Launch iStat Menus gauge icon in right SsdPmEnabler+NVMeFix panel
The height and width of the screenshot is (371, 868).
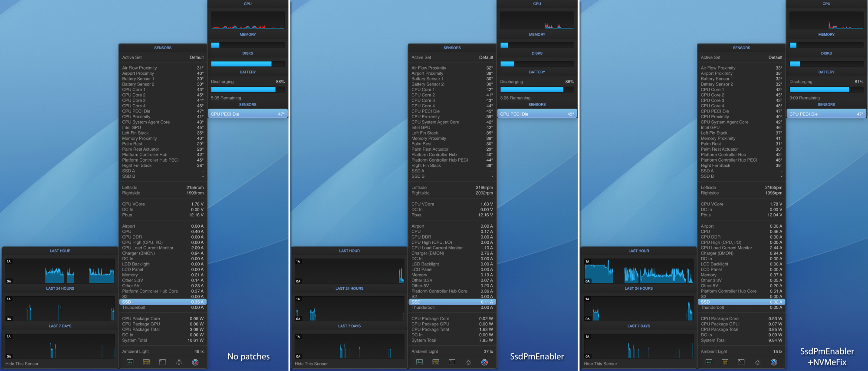click(774, 362)
